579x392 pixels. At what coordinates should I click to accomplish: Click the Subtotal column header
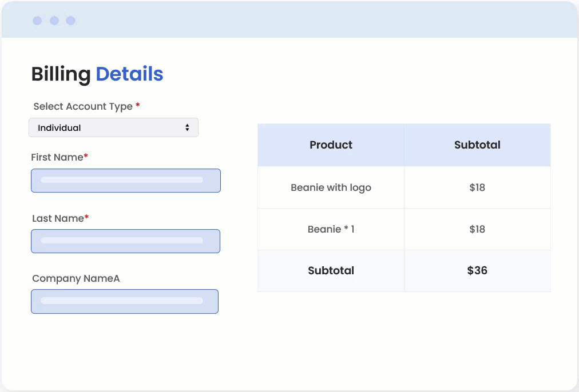pyautogui.click(x=477, y=145)
